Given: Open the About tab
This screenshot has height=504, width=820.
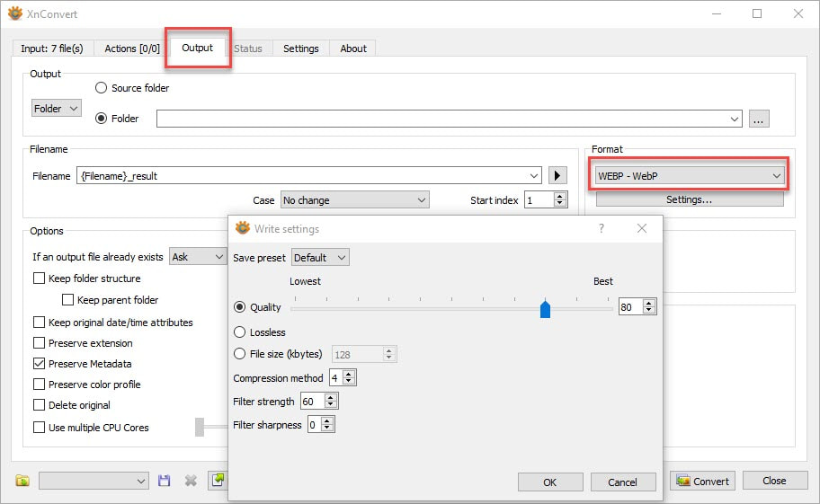Looking at the screenshot, I should click(x=353, y=49).
